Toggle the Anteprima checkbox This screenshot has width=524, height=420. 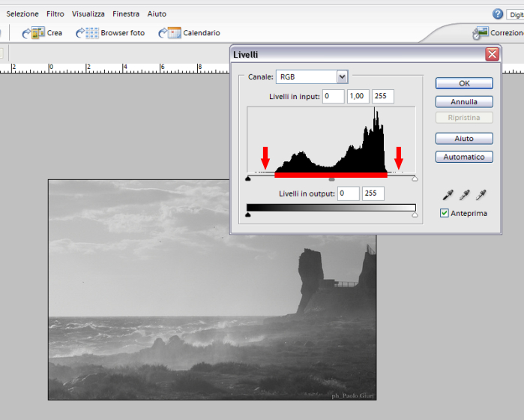[x=445, y=214]
